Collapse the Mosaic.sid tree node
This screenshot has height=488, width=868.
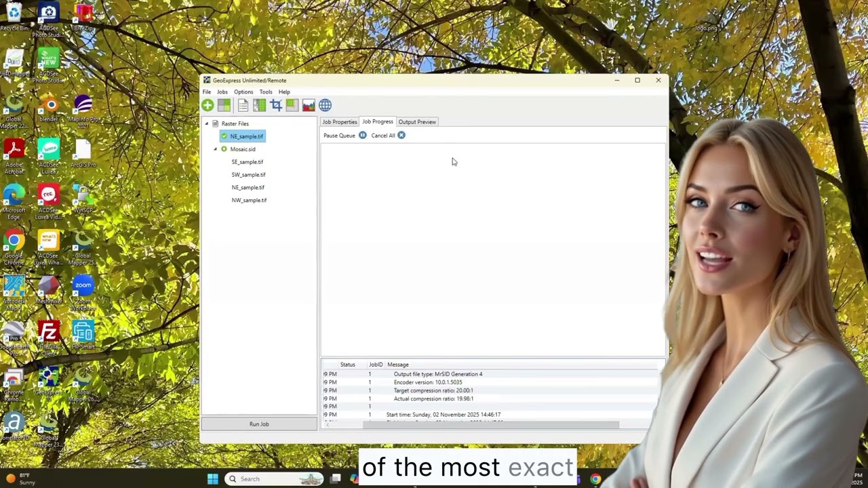coord(216,149)
